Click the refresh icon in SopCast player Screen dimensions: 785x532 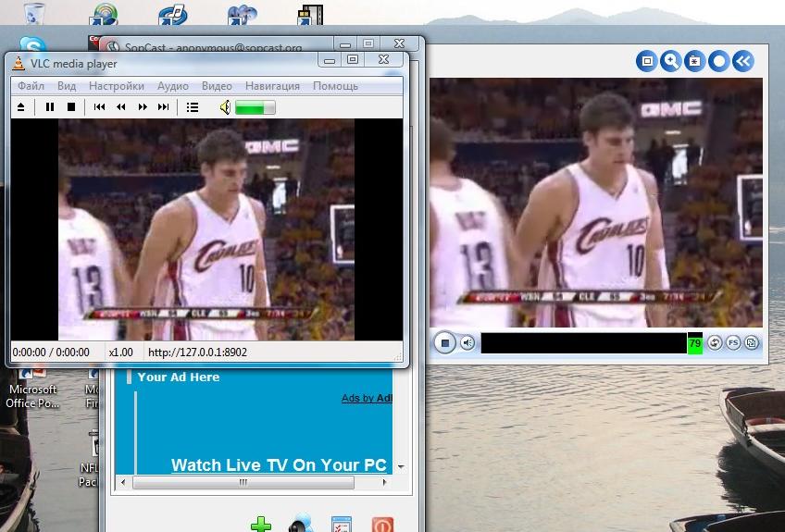(x=715, y=343)
